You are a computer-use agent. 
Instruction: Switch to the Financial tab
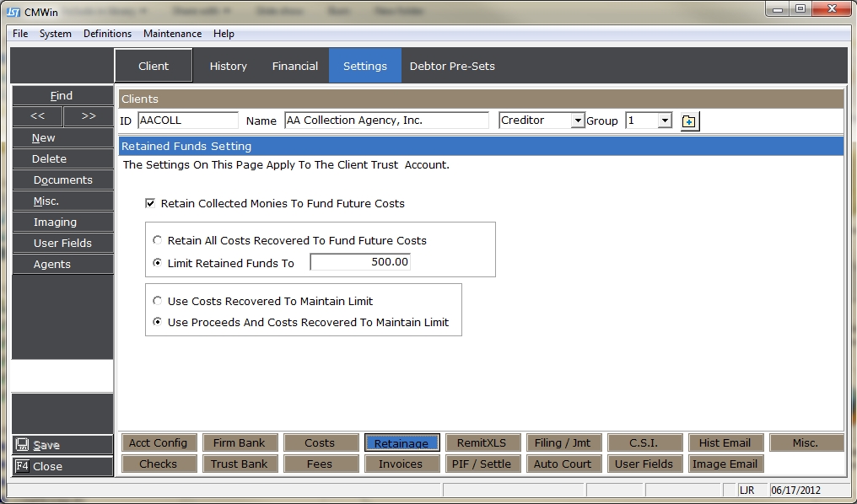coord(294,66)
